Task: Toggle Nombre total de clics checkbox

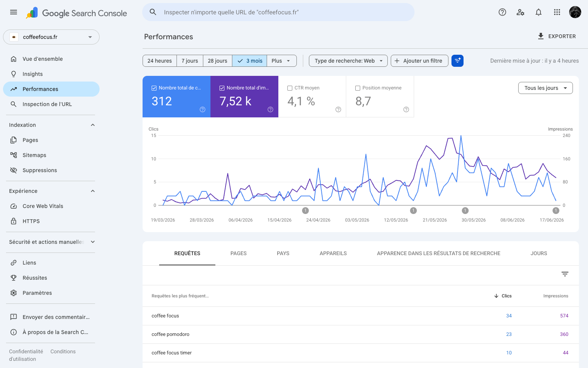Action: click(154, 88)
